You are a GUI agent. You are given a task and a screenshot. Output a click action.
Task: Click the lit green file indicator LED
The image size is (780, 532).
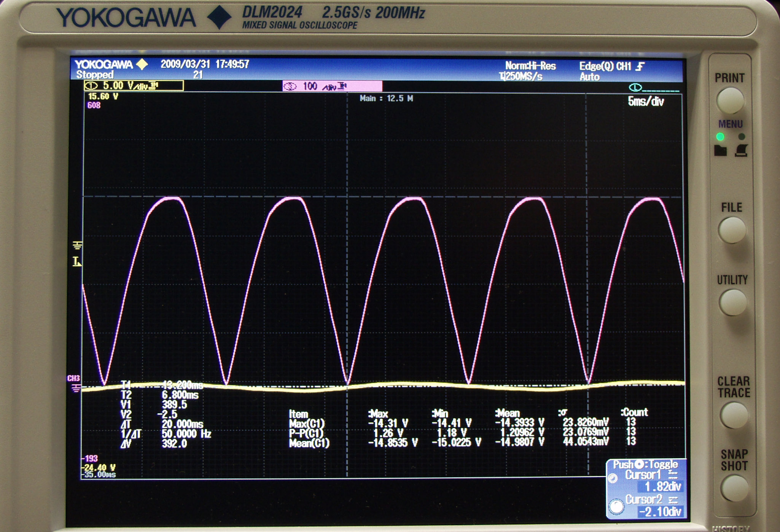point(720,137)
